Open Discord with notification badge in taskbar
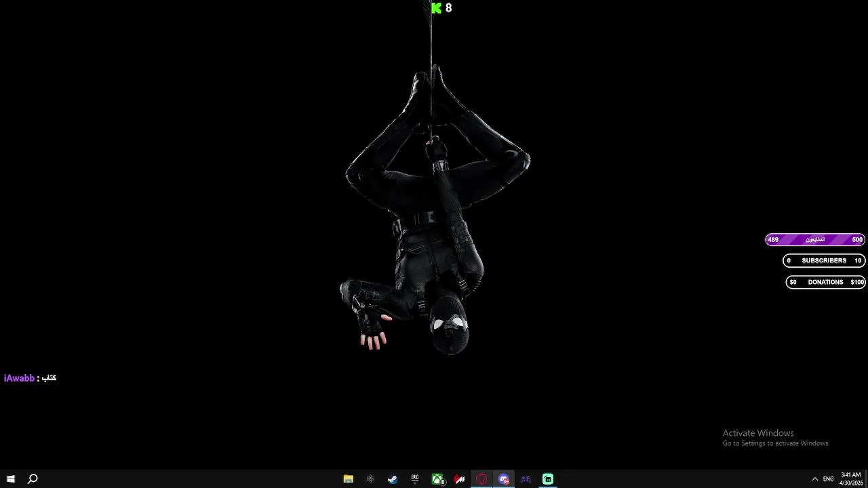The image size is (868, 488). click(504, 479)
